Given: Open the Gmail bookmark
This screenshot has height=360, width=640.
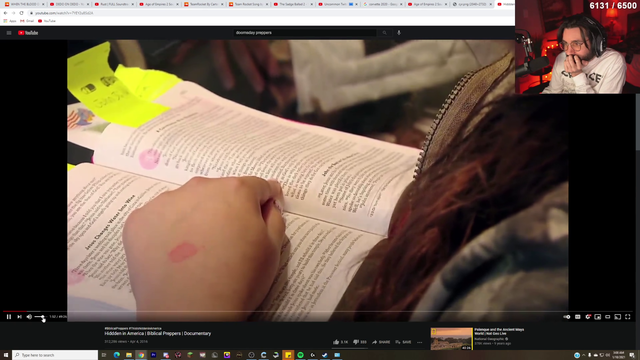Looking at the screenshot, I should [27, 21].
